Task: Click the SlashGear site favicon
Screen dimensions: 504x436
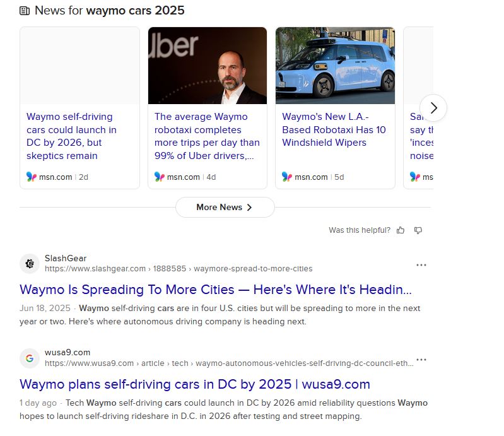Action: click(x=30, y=264)
